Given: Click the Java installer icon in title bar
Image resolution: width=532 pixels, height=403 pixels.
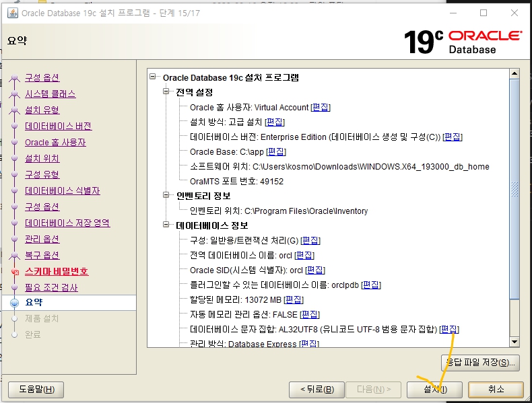Looking at the screenshot, I should (13, 13).
